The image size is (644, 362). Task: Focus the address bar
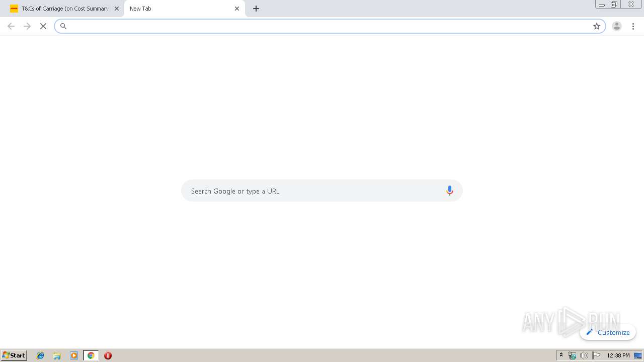point(330,26)
